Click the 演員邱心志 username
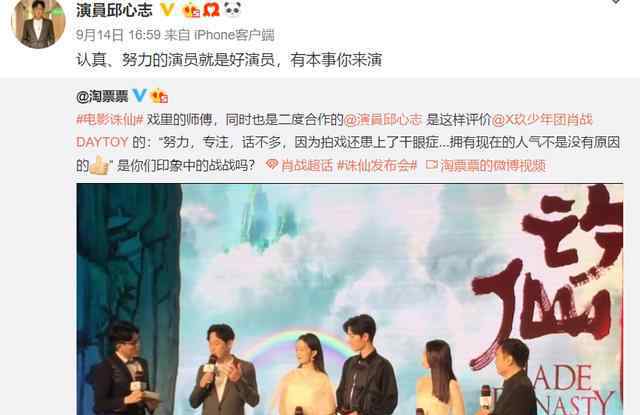Screen dimensions: 640x415 click(114, 10)
